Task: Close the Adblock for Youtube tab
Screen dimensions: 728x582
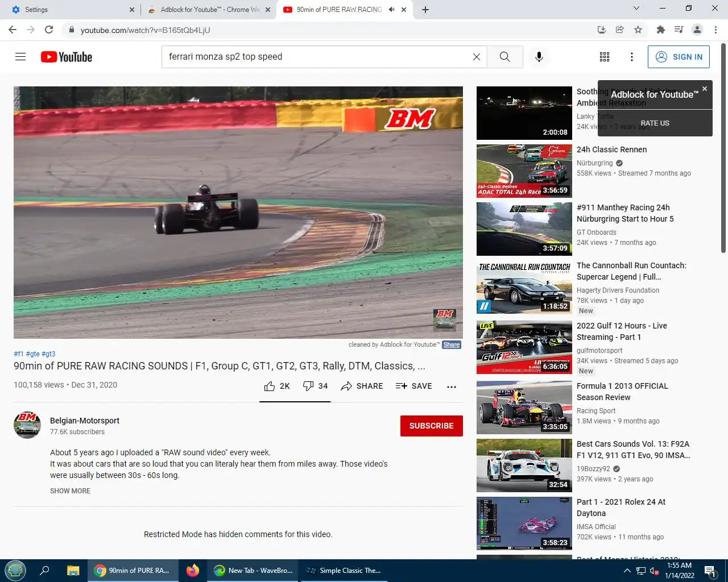Action: point(268,10)
